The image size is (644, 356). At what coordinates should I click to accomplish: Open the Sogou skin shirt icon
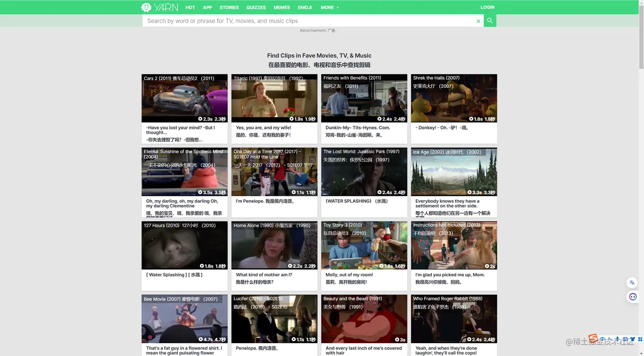click(x=632, y=339)
